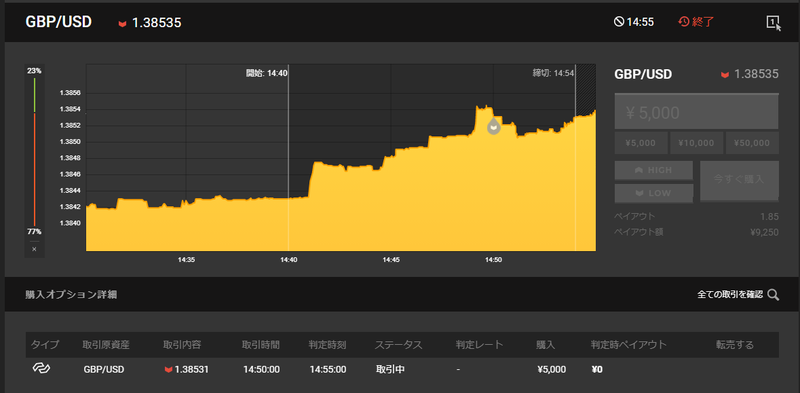Screen dimensions: 800x393
Task: Click the GBP/USD title in header
Action: coord(59,22)
